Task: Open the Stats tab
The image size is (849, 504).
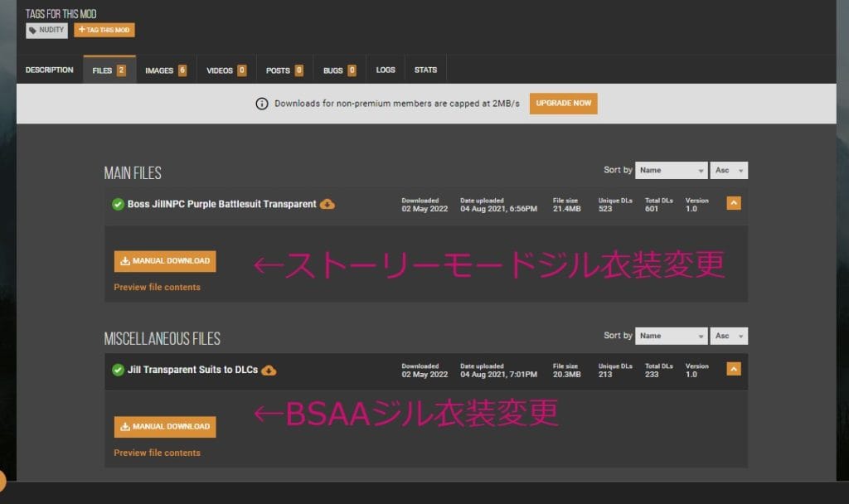Action: (x=425, y=70)
